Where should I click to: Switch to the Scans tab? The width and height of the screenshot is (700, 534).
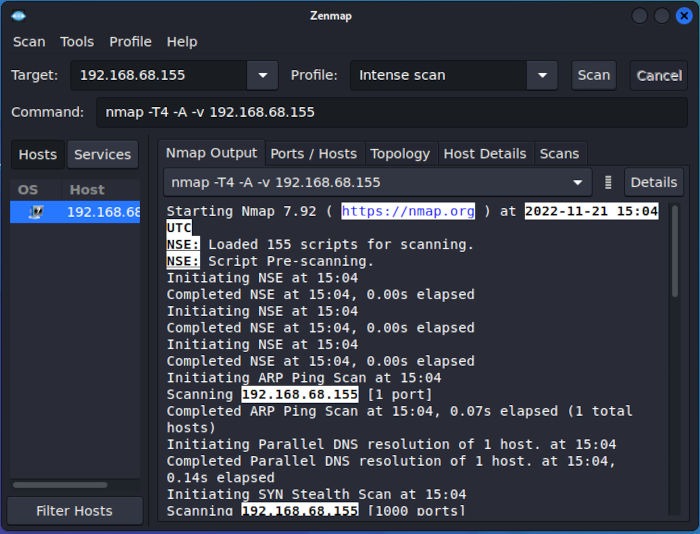559,154
